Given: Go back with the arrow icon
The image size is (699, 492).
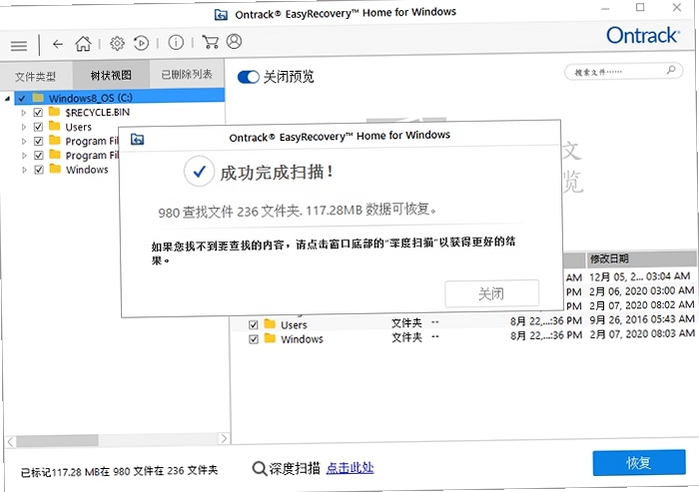Looking at the screenshot, I should tap(58, 44).
